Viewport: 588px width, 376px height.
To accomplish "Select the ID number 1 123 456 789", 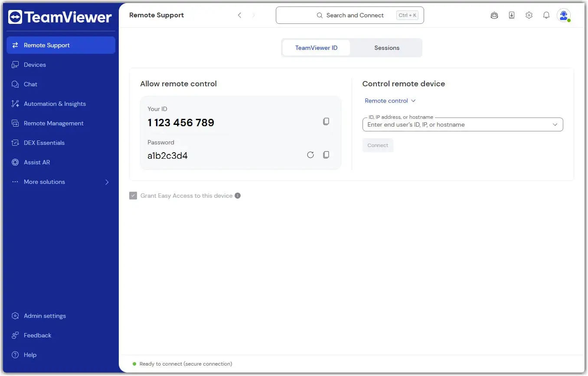I will pos(181,123).
